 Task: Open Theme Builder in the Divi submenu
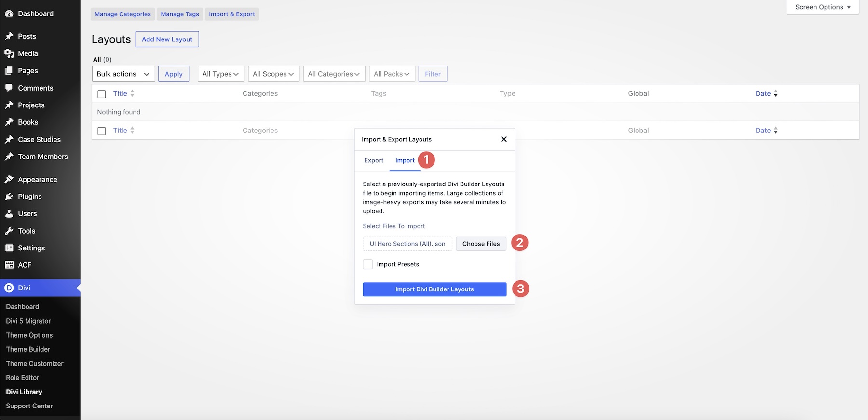pyautogui.click(x=28, y=349)
